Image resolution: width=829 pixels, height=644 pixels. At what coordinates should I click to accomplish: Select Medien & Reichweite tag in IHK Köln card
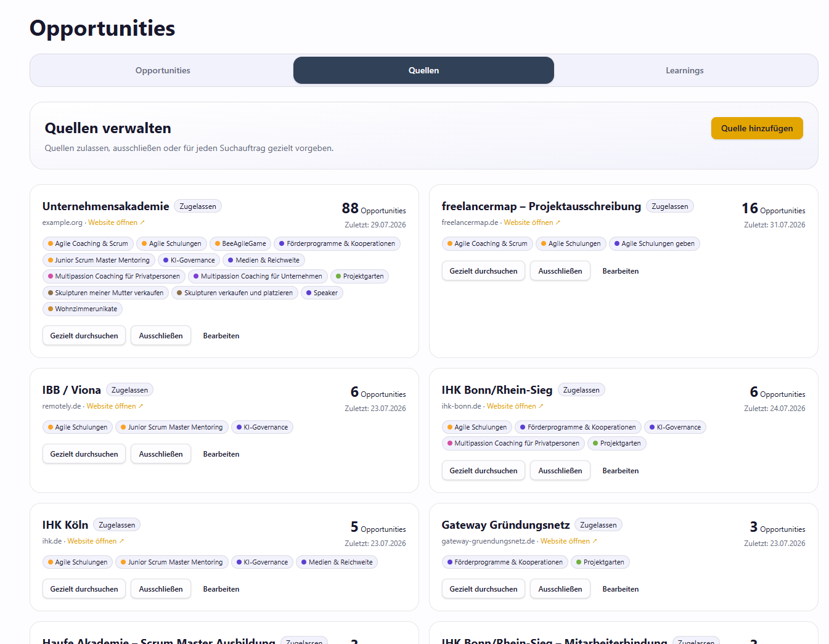click(337, 562)
